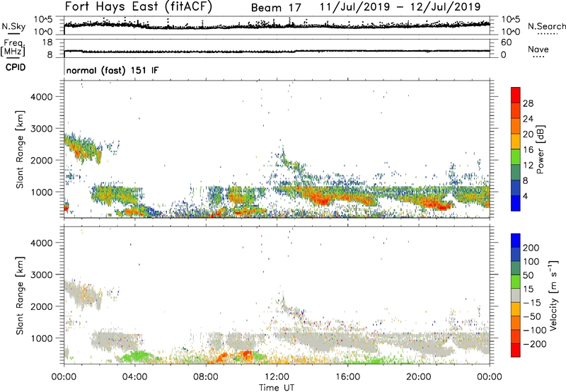The width and height of the screenshot is (566, 392).
Task: Click the '08:00' time axis label
Action: tap(206, 377)
